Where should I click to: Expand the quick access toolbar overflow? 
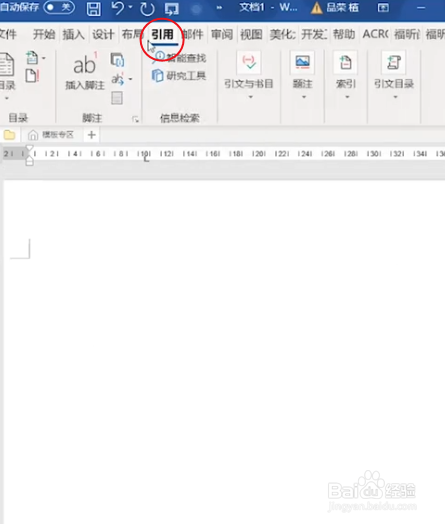pos(219,7)
